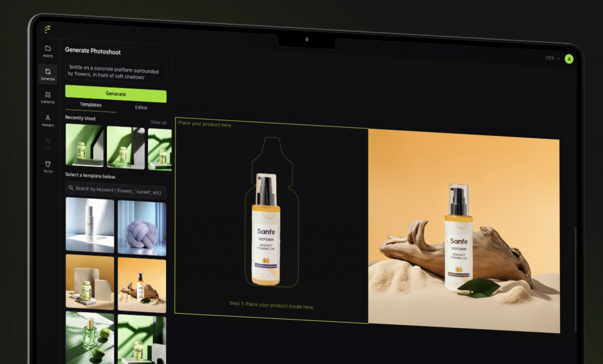Click the vertical scrollbar on right edge
The image size is (603, 364).
(x=575, y=279)
